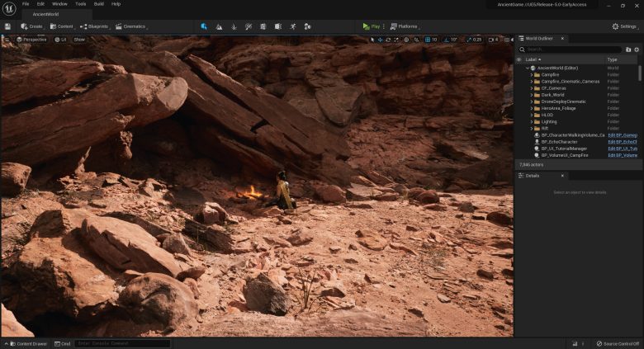644x349 pixels.
Task: Collapse the AncientWorld (Editor) tree root
Action: [x=528, y=68]
